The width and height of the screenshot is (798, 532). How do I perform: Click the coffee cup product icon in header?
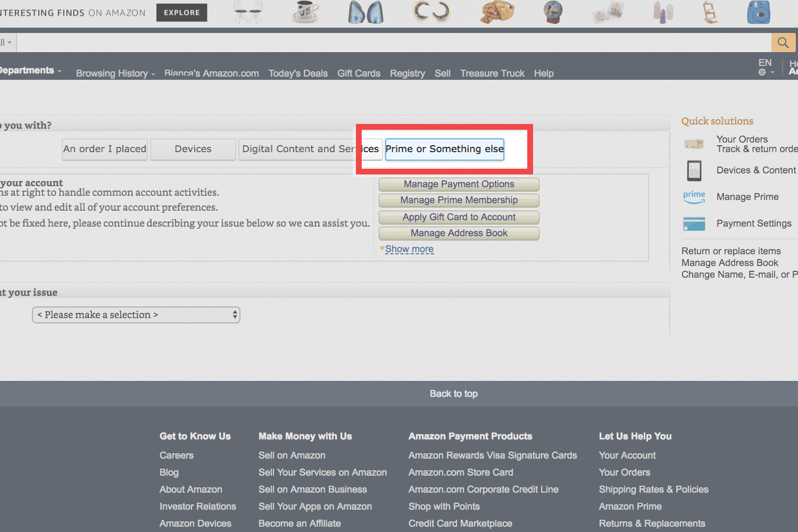click(x=305, y=13)
